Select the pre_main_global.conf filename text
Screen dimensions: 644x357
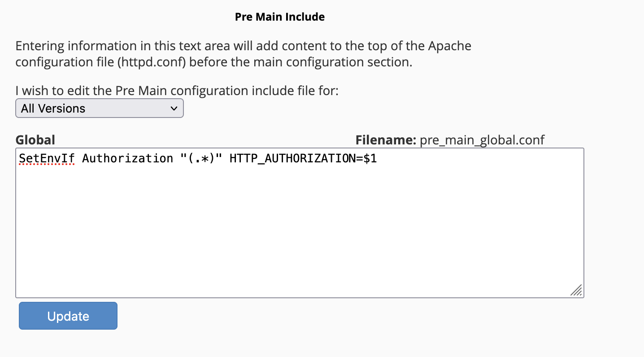pyautogui.click(x=482, y=140)
